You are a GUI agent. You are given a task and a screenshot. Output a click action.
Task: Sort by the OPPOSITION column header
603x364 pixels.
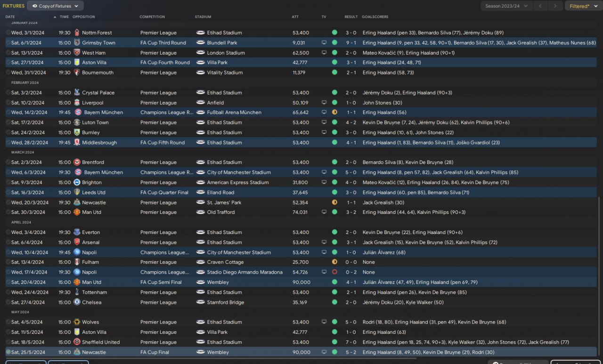(84, 17)
